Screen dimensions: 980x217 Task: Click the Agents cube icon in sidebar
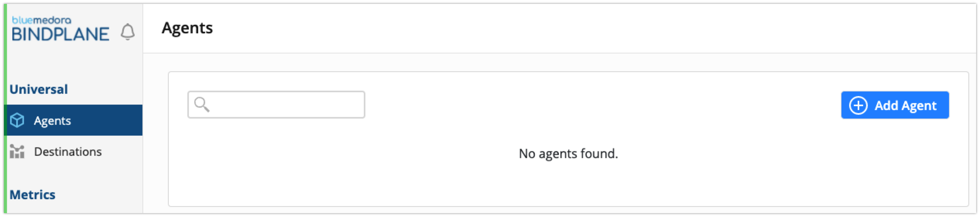(17, 121)
